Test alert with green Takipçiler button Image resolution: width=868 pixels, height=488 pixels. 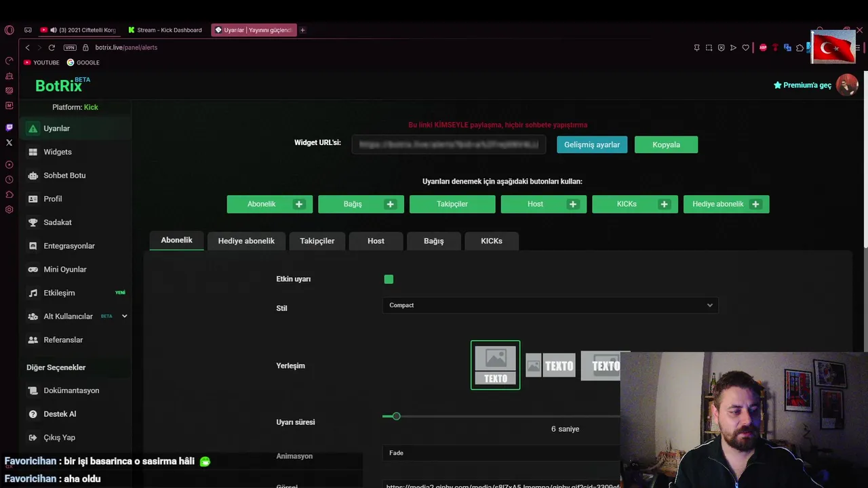(452, 204)
